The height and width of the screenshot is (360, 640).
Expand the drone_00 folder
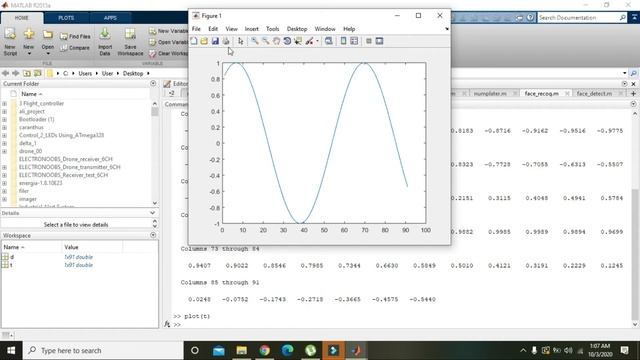point(4,151)
